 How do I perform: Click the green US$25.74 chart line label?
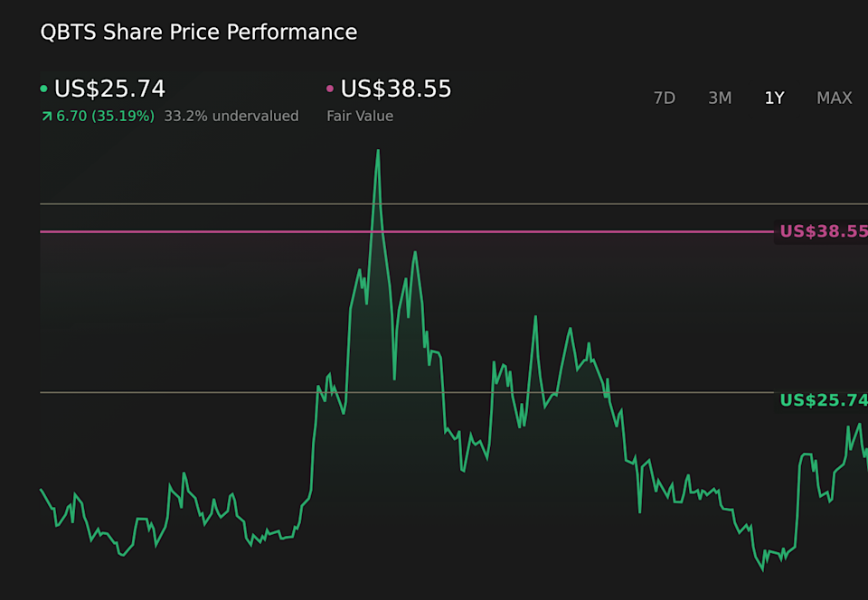823,400
